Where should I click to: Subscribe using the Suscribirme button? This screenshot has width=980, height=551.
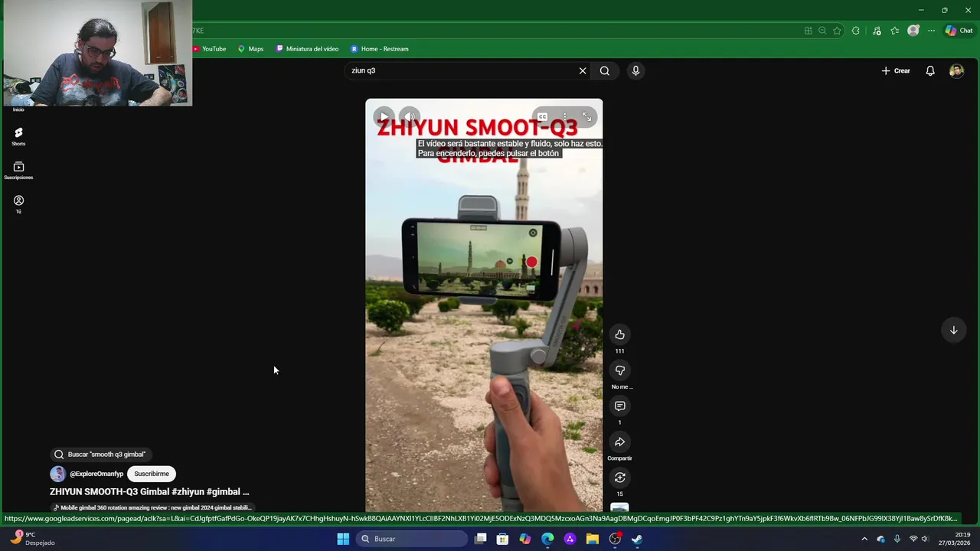click(x=152, y=474)
